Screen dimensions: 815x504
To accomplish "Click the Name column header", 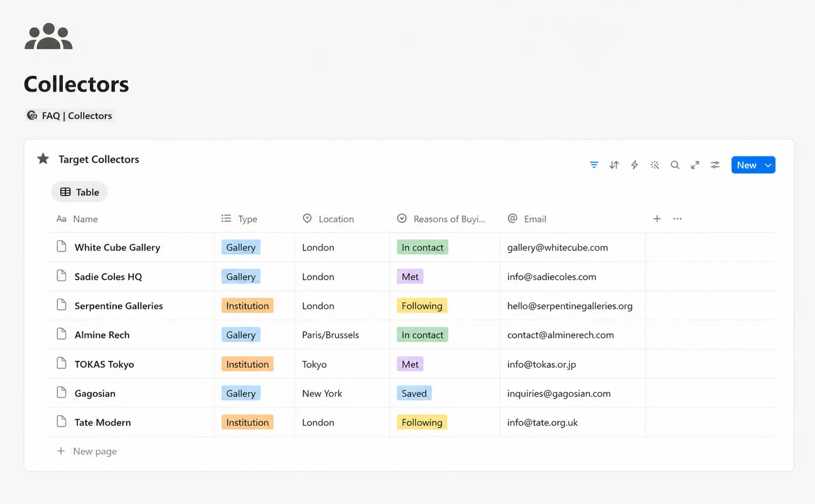I will click(77, 219).
